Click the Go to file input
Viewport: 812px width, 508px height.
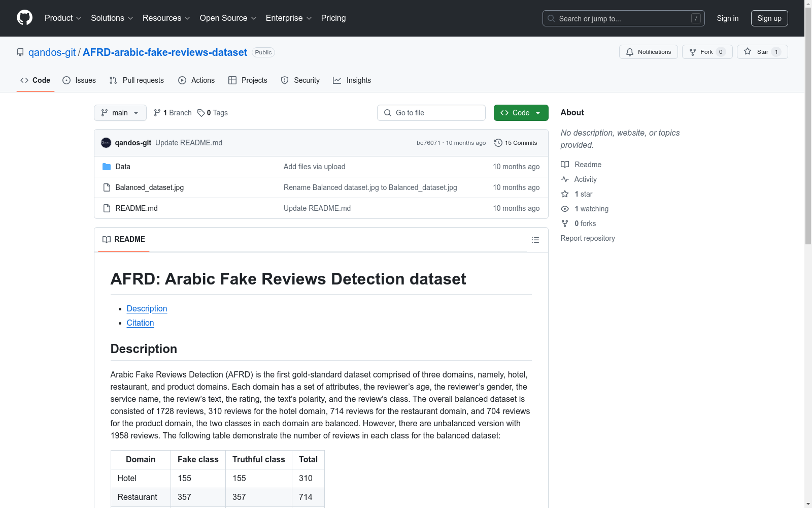[431, 113]
